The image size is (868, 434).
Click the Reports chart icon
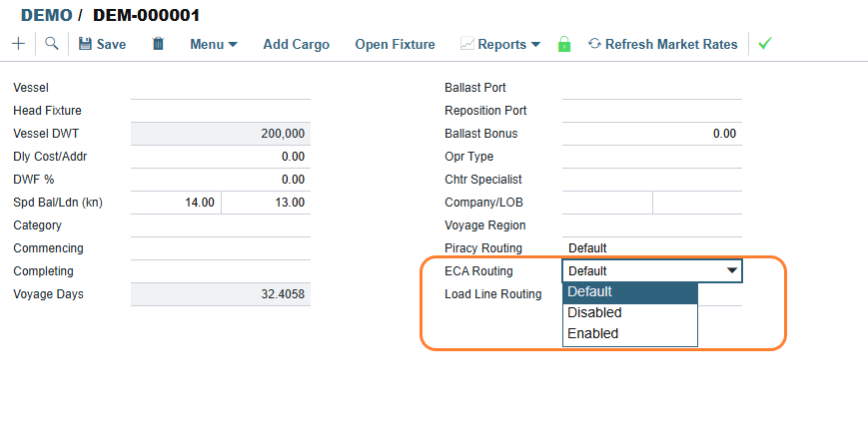(x=466, y=44)
